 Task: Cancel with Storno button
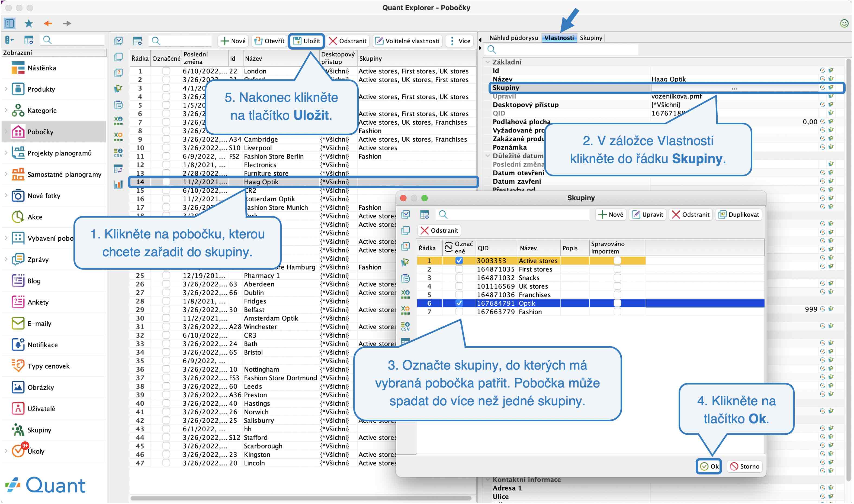click(x=745, y=467)
